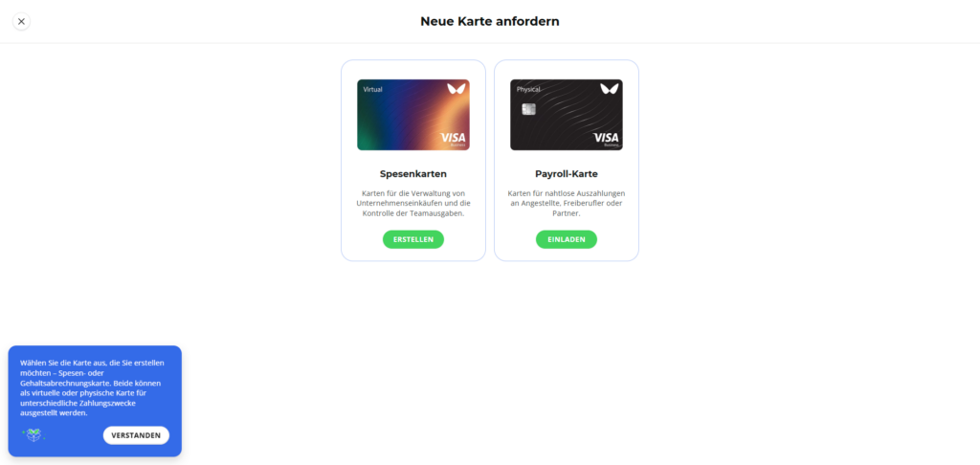Screen dimensions: 980x465
Task: Click the 'Virtual' label on the gradient card
Action: 372,89
